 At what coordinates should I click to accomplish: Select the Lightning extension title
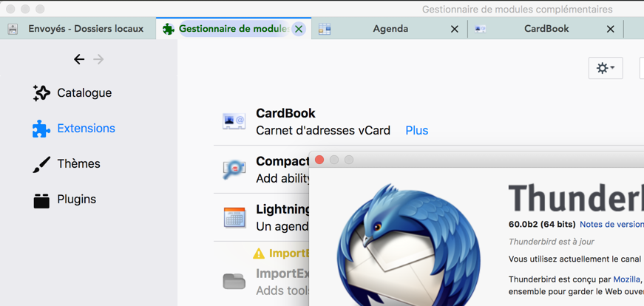[x=282, y=209]
